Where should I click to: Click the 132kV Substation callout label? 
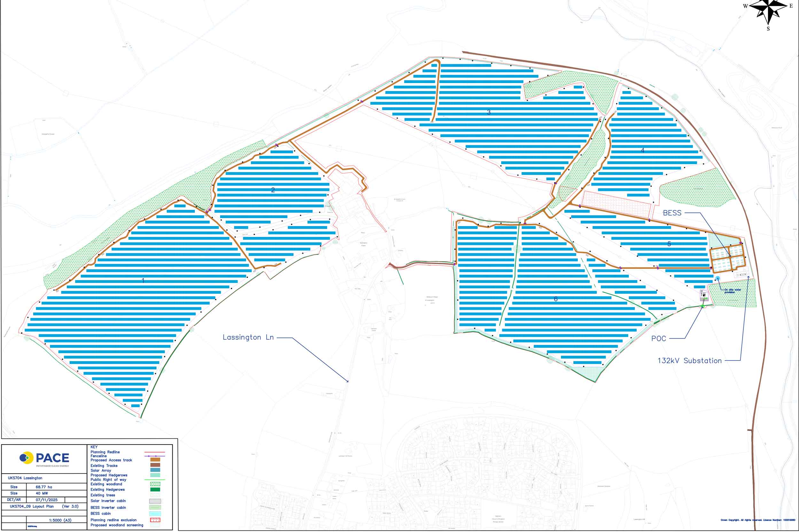coord(690,361)
